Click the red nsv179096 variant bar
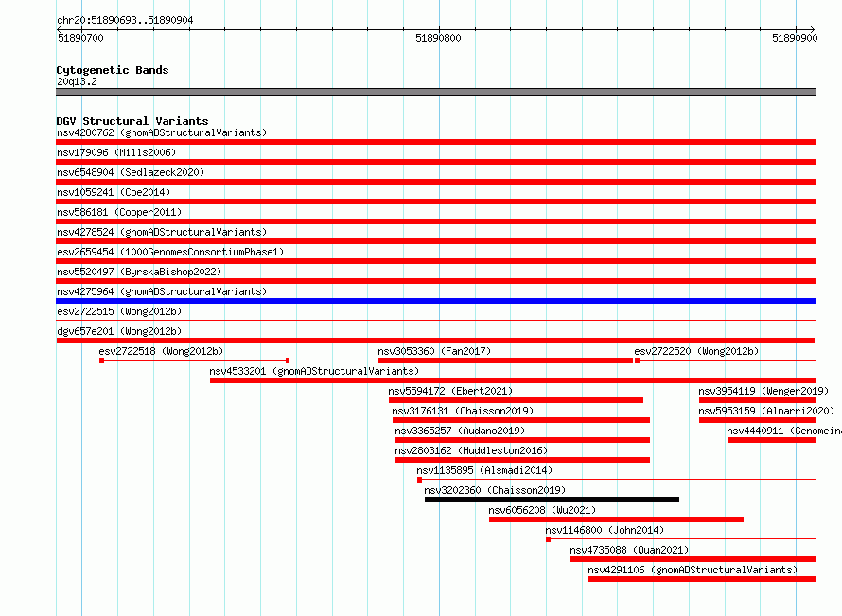This screenshot has width=842, height=616. pyautogui.click(x=435, y=162)
